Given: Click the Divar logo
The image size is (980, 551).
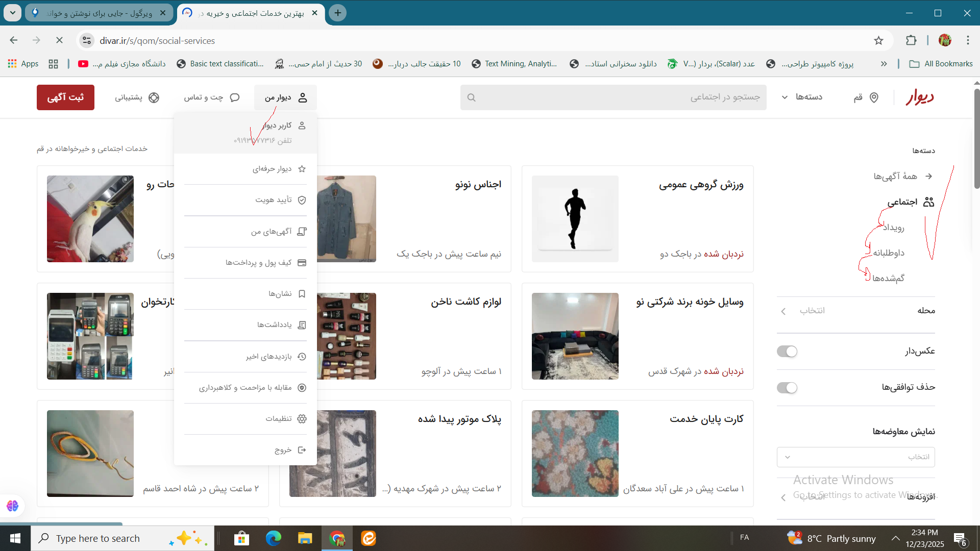Looking at the screenshot, I should (920, 97).
